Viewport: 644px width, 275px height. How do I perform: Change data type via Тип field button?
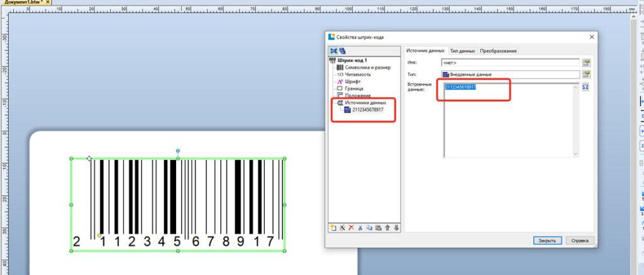587,74
